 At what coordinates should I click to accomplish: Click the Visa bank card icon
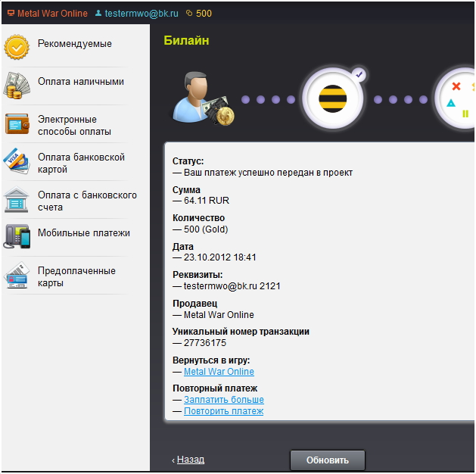point(17,161)
